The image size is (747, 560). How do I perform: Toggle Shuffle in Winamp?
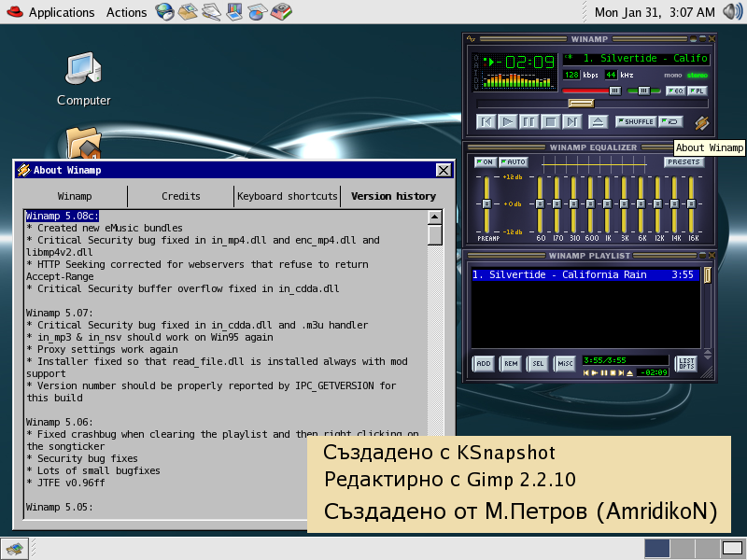point(636,122)
